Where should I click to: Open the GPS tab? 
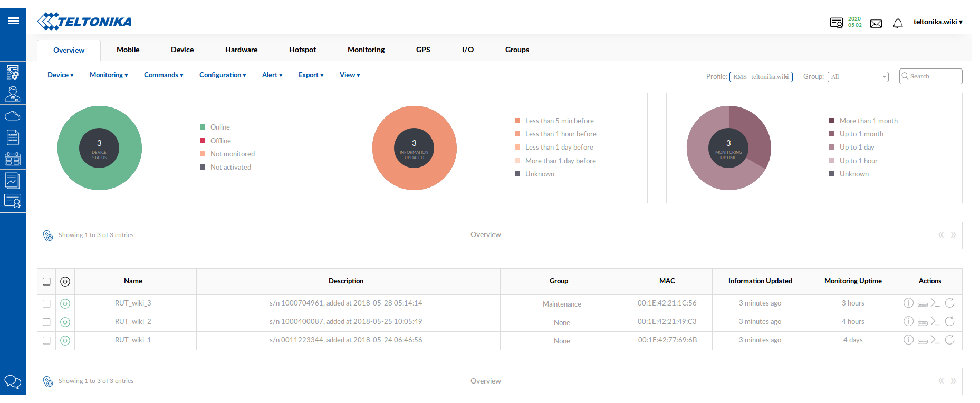pos(423,50)
